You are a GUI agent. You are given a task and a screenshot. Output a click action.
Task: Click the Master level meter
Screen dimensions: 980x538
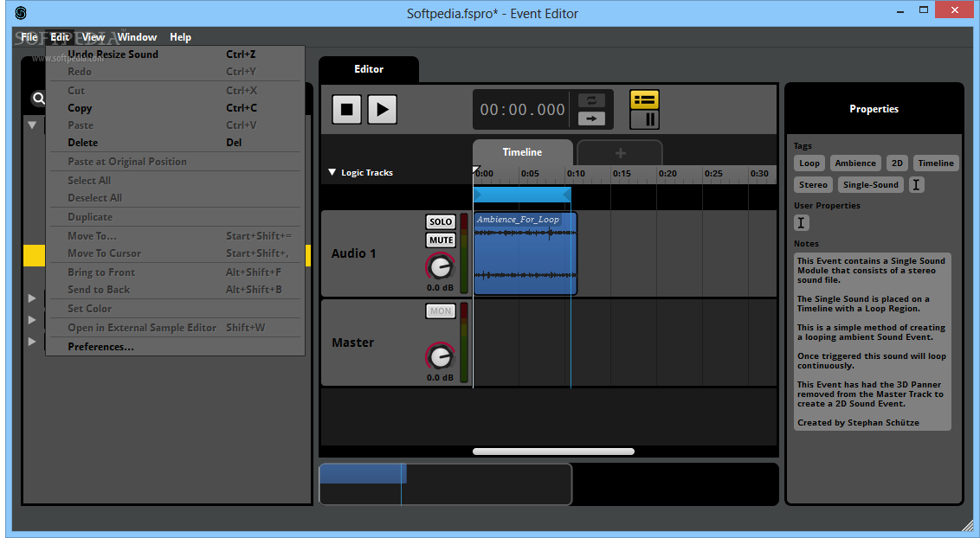point(464,343)
